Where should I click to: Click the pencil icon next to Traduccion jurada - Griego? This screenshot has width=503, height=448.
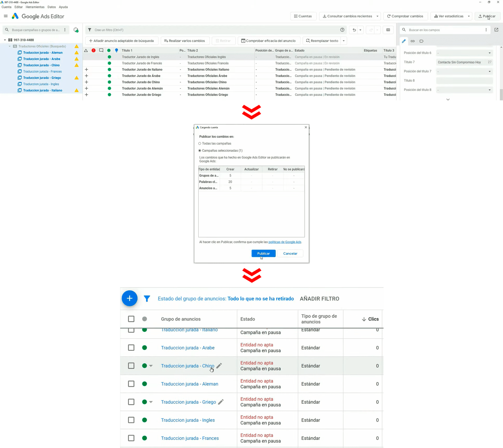221,402
